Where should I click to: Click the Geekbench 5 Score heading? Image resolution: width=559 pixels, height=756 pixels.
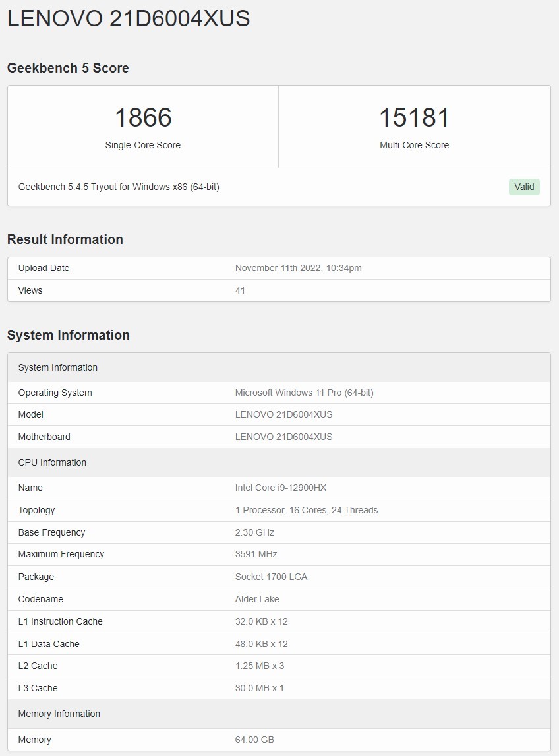[x=68, y=68]
